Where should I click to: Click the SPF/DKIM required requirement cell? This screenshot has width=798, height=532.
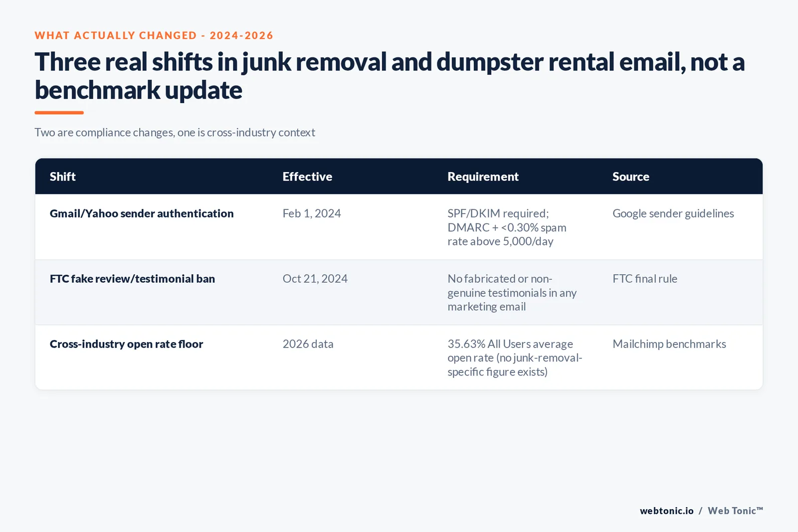(x=507, y=227)
